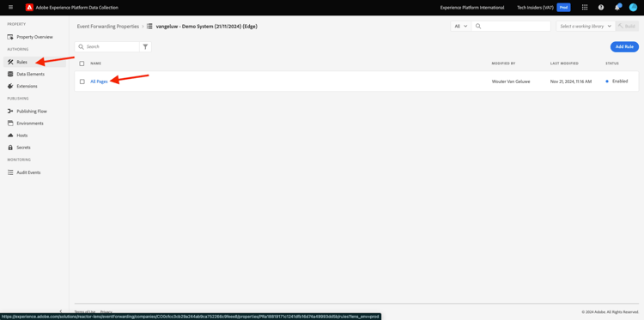The width and height of the screenshot is (644, 320).
Task: Click the Enabled status of All Pages
Action: (617, 82)
